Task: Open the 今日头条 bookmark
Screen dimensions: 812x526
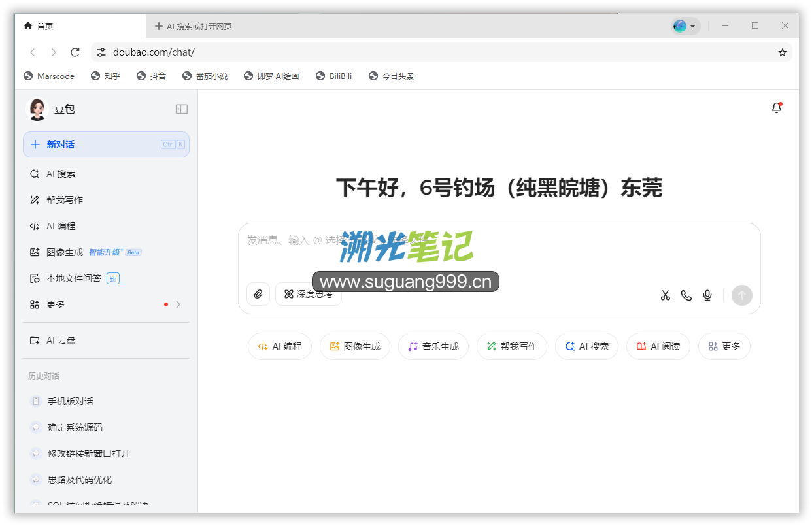Action: tap(392, 76)
